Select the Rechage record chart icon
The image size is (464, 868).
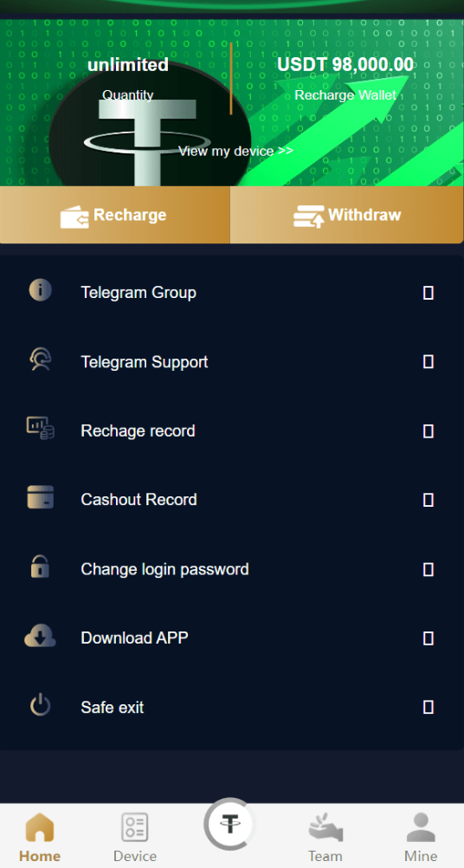coord(41,429)
